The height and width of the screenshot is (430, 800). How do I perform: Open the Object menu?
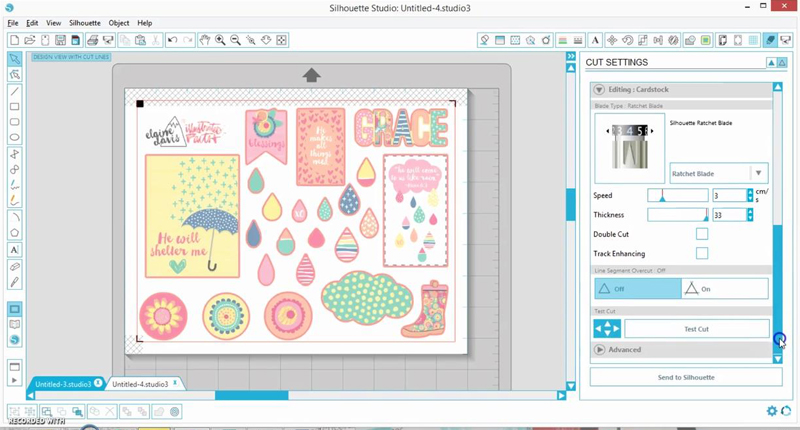pyautogui.click(x=119, y=23)
